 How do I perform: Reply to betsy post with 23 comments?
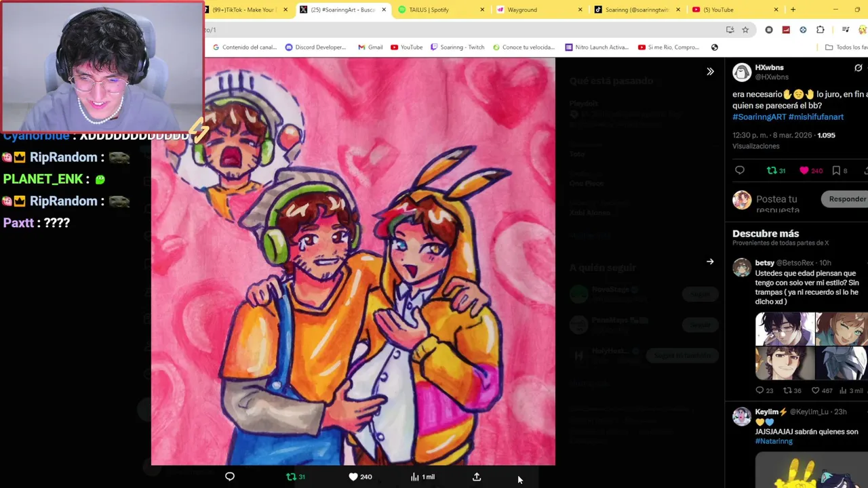click(764, 390)
